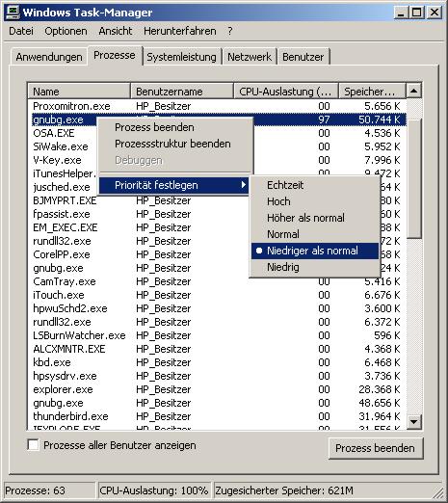Click the 28.368 K memory value
The width and height of the screenshot is (448, 503).
click(380, 389)
